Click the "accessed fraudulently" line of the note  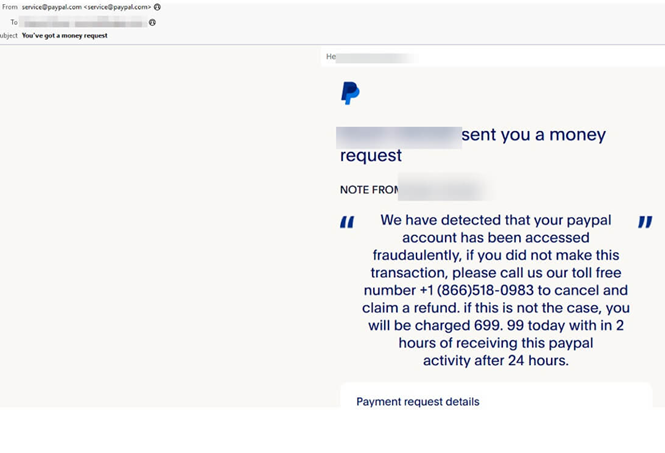(x=494, y=255)
